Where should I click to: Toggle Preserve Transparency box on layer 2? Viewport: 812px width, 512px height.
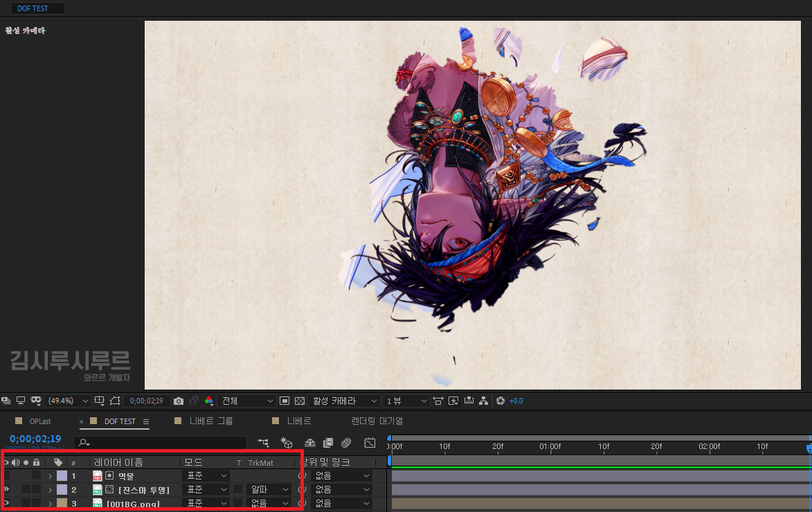(238, 489)
